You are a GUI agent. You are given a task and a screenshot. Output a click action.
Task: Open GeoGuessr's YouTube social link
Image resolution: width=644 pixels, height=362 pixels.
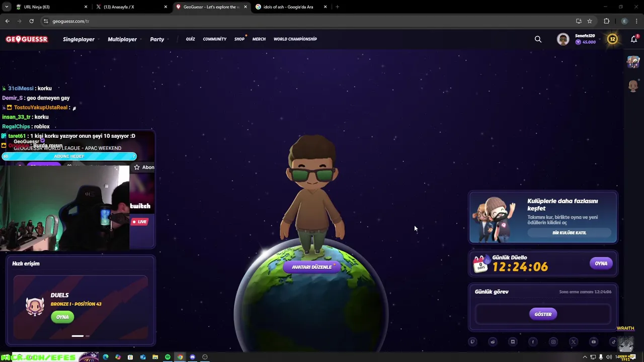[593, 342]
